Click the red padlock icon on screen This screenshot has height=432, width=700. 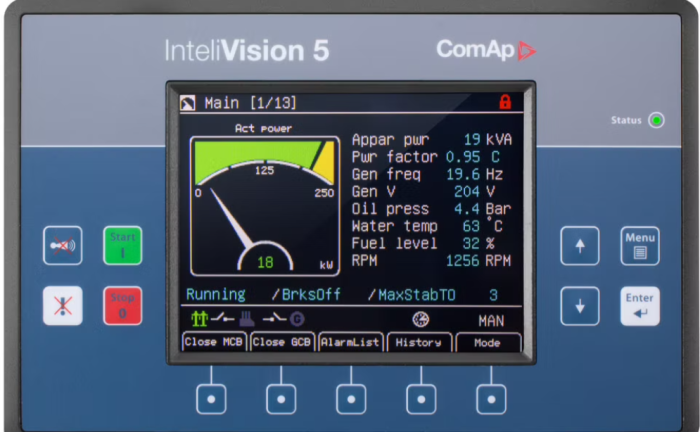point(505,102)
